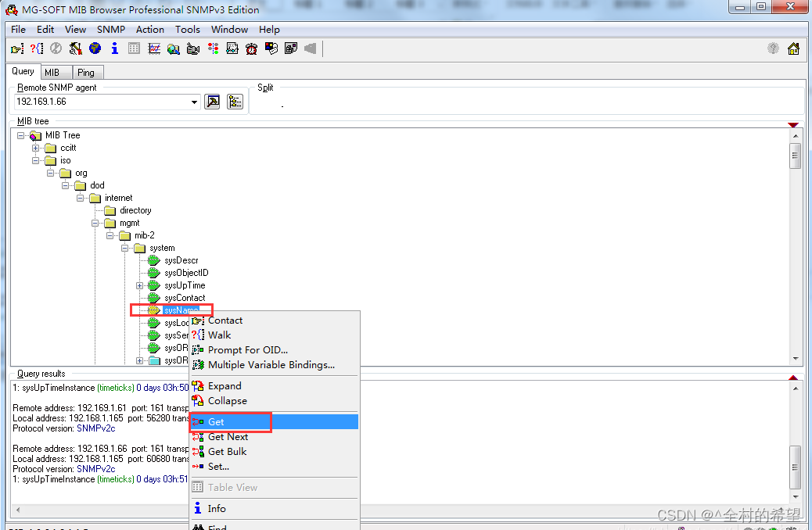The height and width of the screenshot is (530, 812).
Task: Click the blue Info toolbar icon
Action: point(114,48)
